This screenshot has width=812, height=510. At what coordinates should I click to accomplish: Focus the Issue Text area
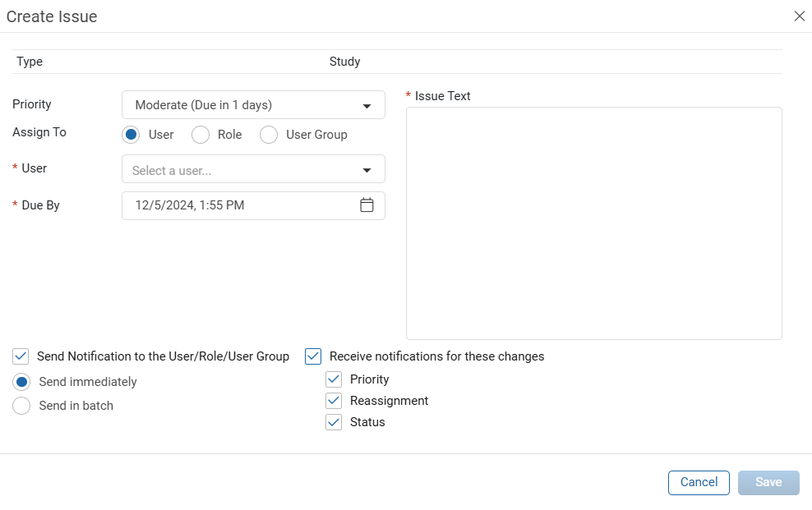tap(594, 223)
